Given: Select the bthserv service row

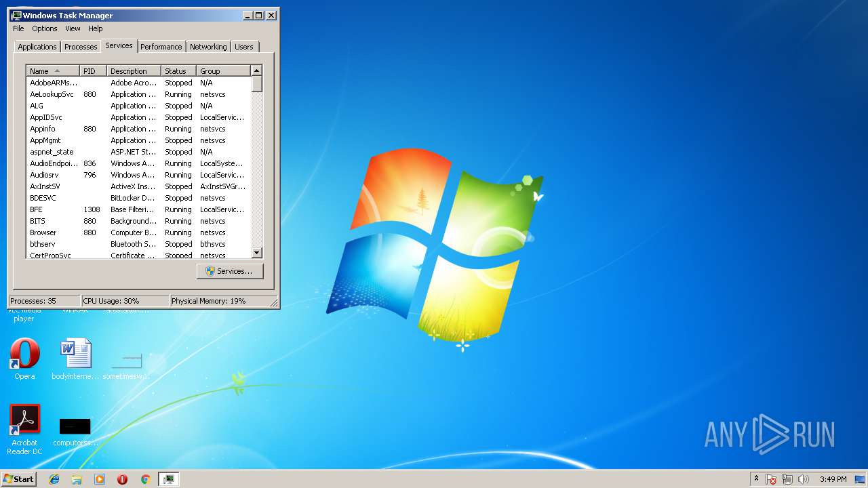Looking at the screenshot, I should coord(138,244).
